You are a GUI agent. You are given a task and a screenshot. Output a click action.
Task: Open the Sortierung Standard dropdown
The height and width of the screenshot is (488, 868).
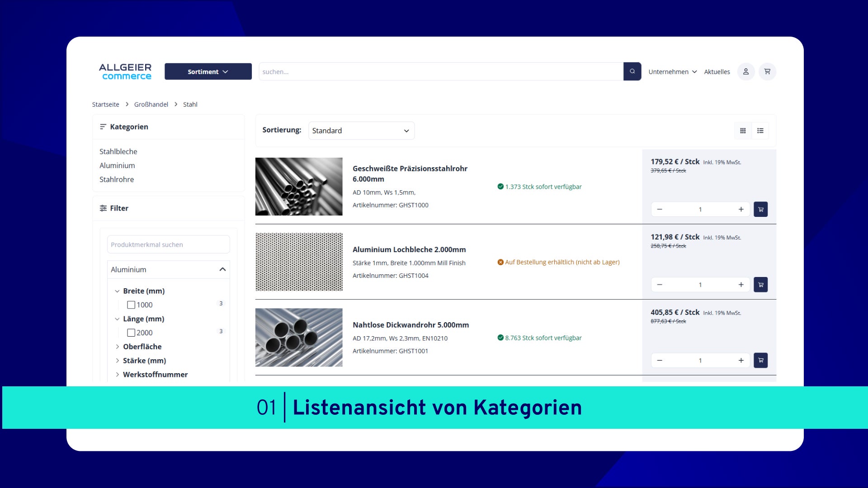[x=361, y=131]
